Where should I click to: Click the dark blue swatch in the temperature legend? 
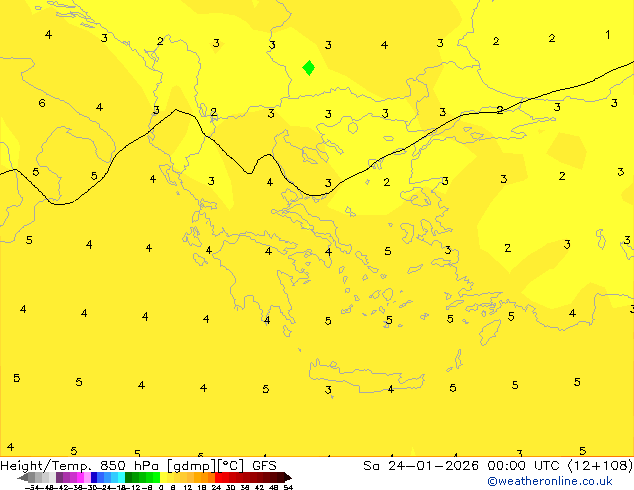[x=94, y=477]
